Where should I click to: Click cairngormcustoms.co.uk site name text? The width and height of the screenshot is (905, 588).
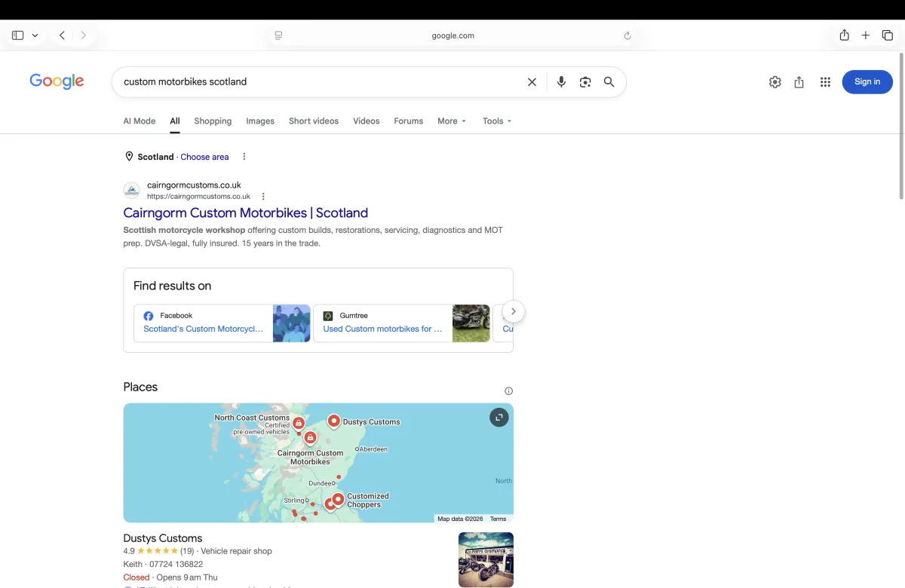[x=194, y=185]
